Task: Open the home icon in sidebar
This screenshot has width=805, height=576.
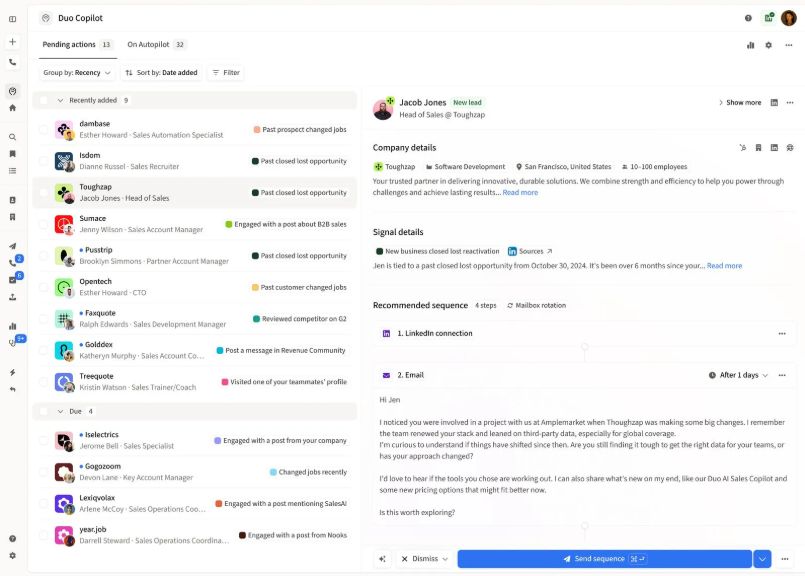Action: pyautogui.click(x=12, y=108)
